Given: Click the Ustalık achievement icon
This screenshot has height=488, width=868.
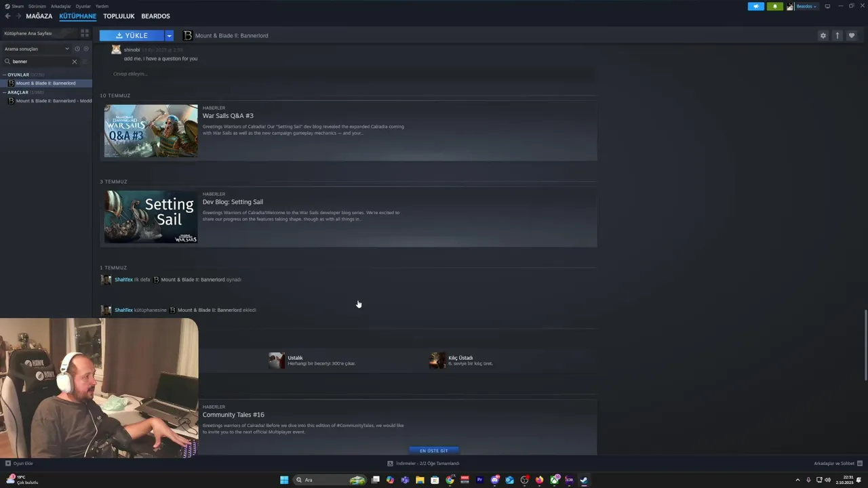Looking at the screenshot, I should (276, 360).
